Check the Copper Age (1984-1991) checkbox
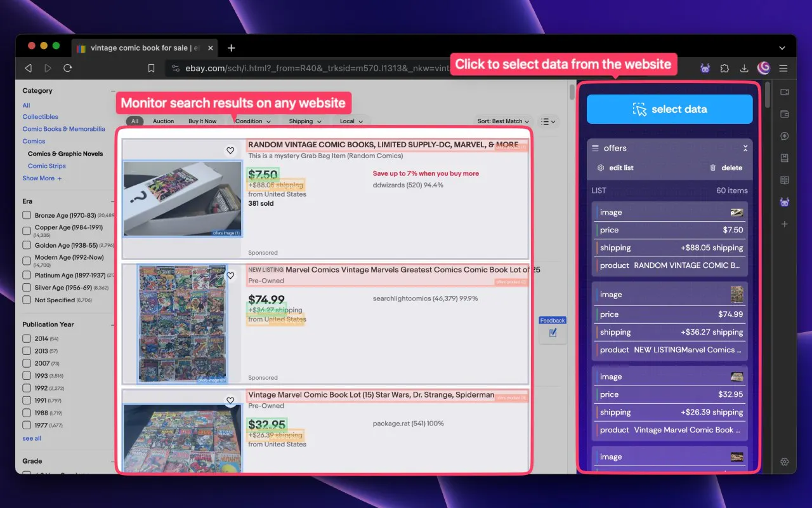 27,230
